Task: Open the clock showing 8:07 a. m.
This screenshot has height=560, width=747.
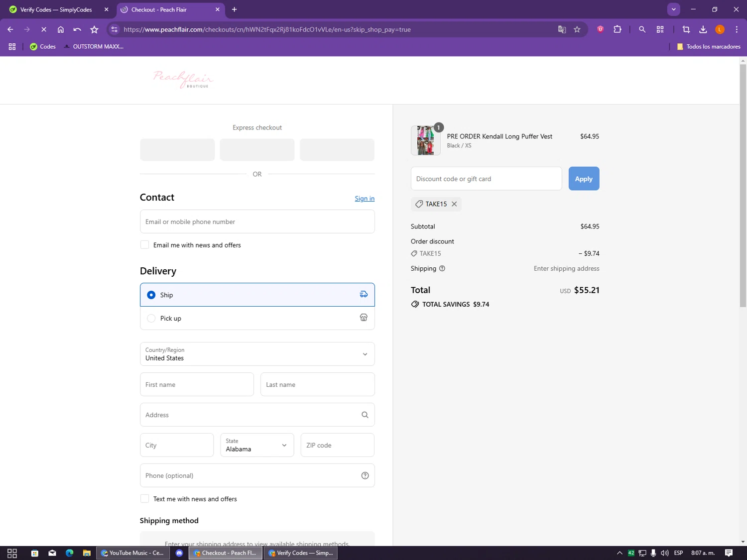Action: point(703,553)
